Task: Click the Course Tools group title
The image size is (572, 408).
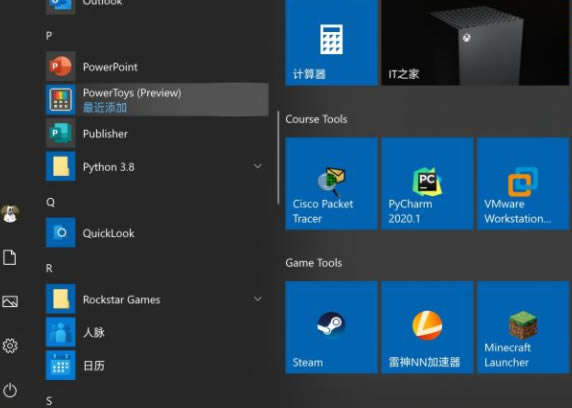Action: pos(316,119)
